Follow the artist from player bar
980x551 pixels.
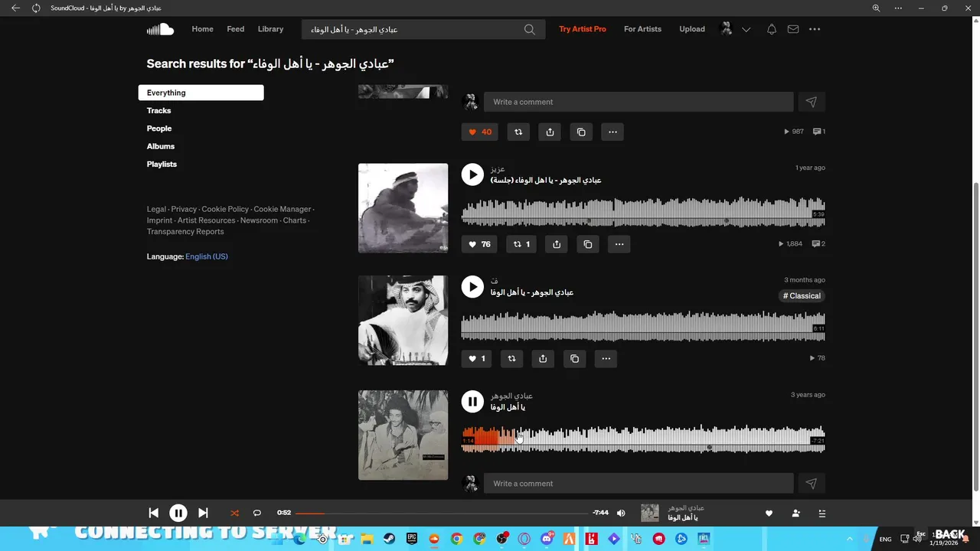(795, 513)
